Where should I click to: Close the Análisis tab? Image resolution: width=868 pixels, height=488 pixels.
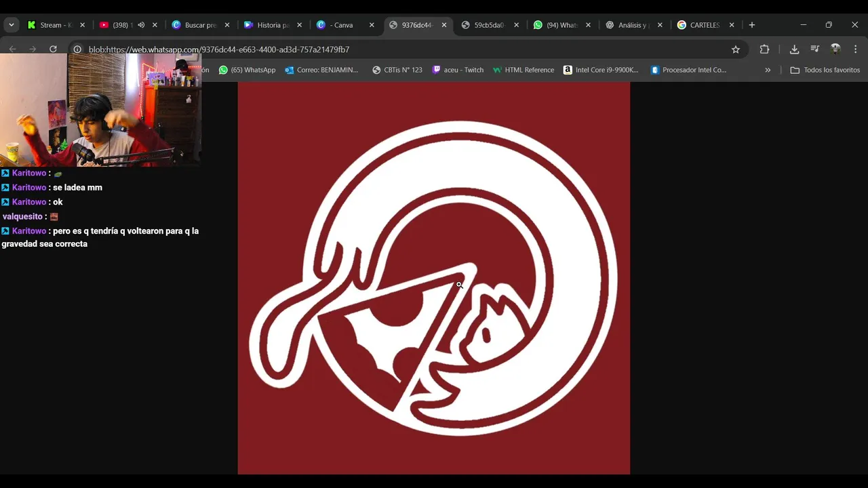pos(660,25)
